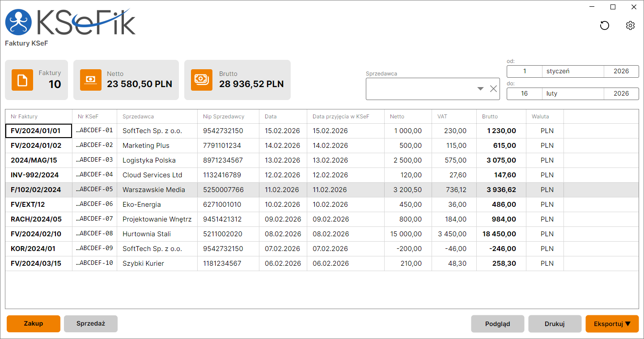
Task: Click the Drukuj button
Action: [x=555, y=324]
